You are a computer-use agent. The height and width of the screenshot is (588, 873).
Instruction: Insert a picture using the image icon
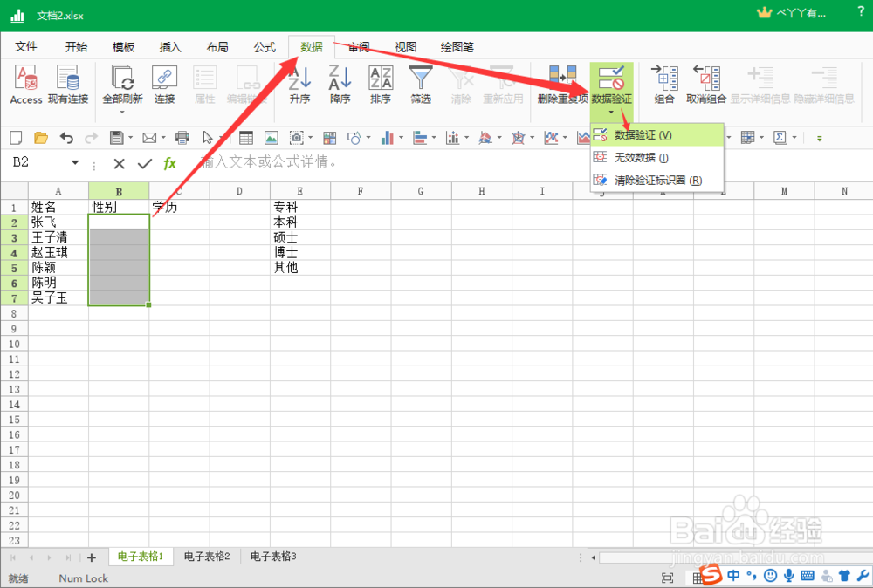pos(272,138)
